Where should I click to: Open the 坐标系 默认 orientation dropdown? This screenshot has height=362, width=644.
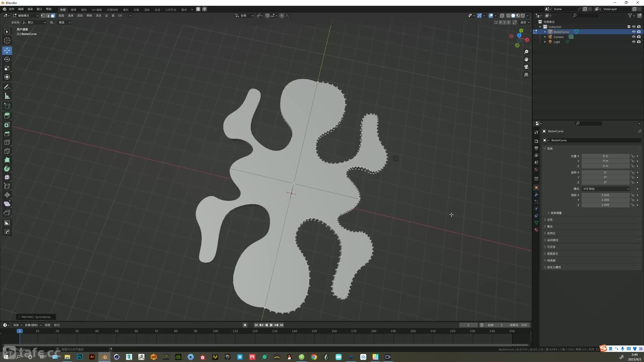click(x=34, y=22)
